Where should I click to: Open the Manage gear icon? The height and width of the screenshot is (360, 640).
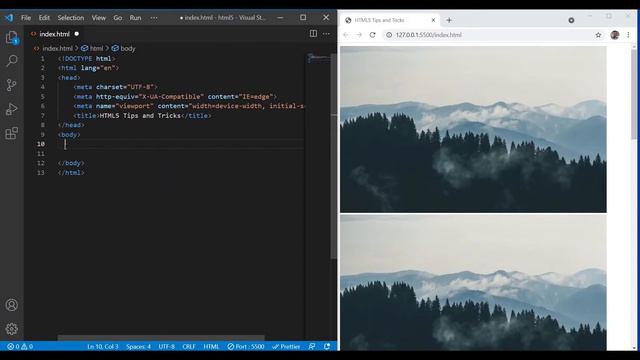(11, 329)
